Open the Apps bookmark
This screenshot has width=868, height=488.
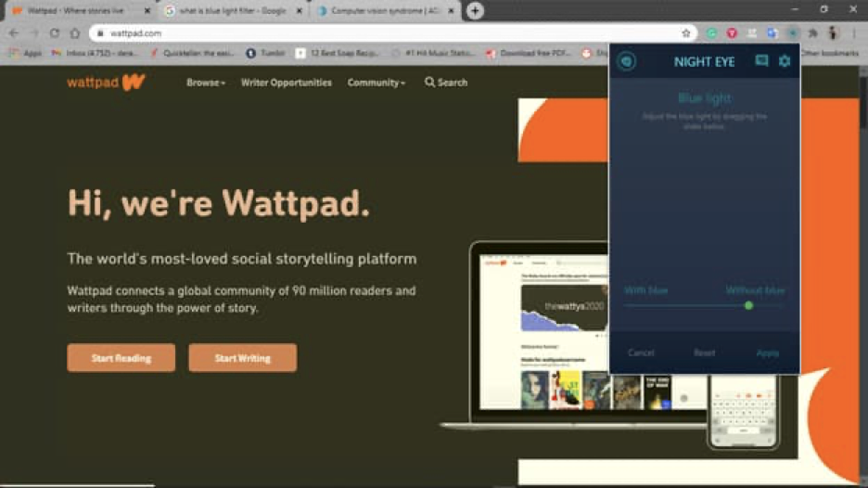click(x=25, y=53)
